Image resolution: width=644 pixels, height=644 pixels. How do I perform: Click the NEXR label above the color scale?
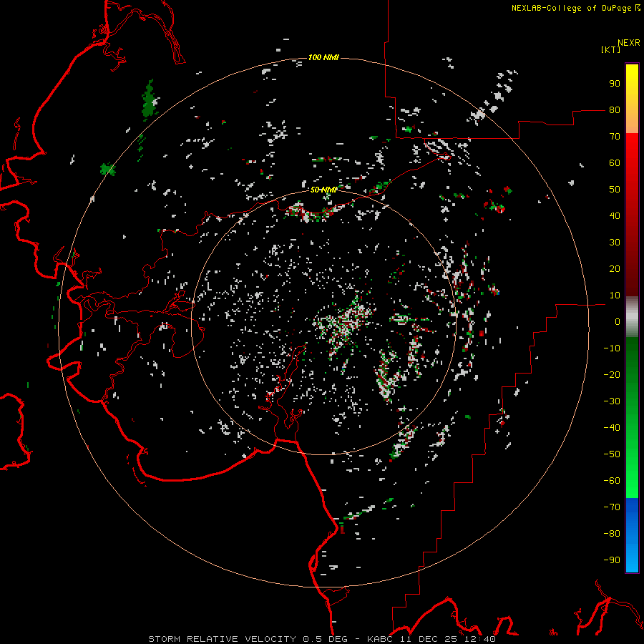pos(629,43)
